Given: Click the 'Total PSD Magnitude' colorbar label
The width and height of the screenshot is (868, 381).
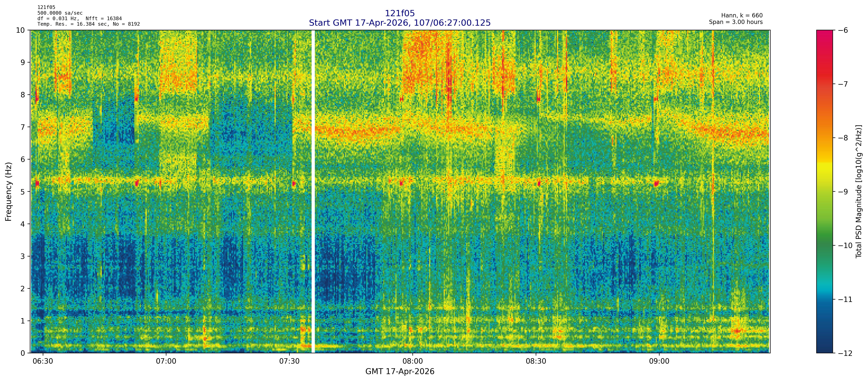Looking at the screenshot, I should [859, 192].
